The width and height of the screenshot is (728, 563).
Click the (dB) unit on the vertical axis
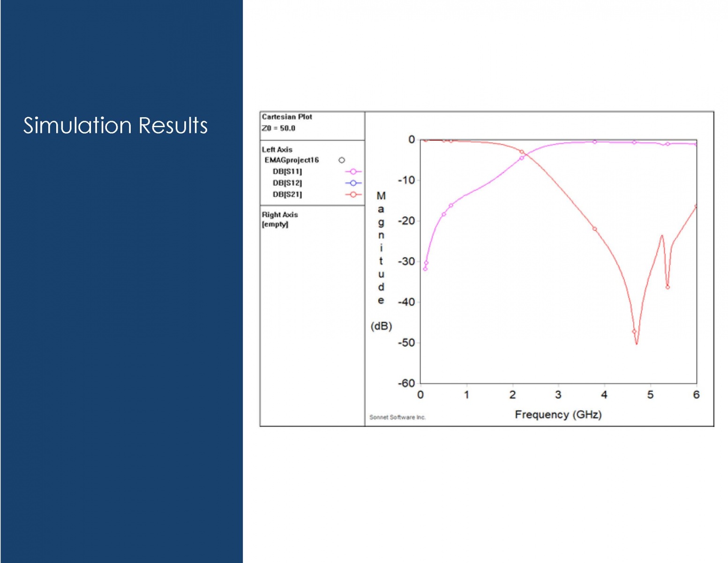[x=381, y=326]
